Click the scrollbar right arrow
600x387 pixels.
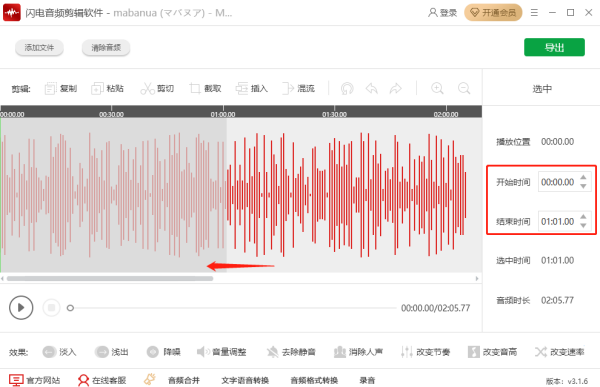tap(477, 279)
